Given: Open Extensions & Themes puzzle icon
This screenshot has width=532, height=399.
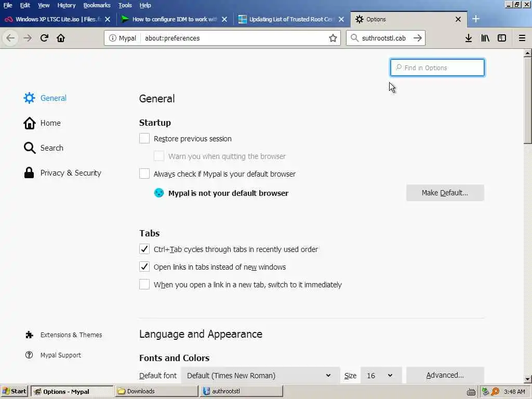Looking at the screenshot, I should tap(63, 335).
